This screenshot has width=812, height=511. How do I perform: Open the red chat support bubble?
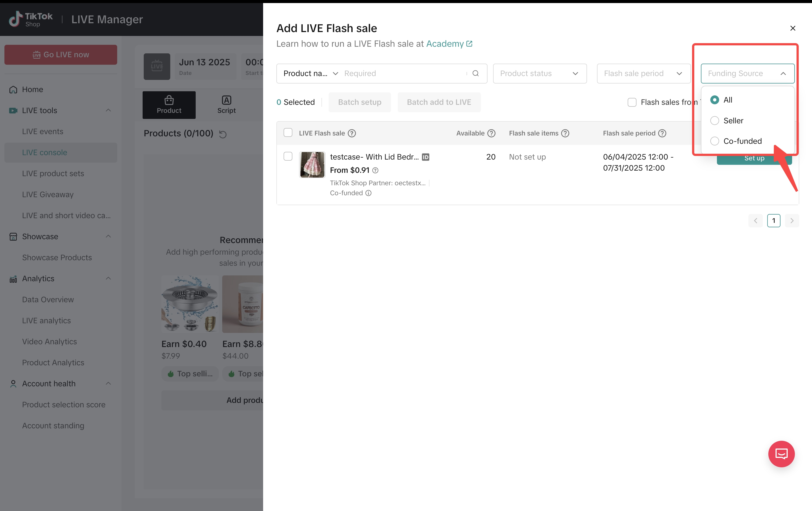click(x=781, y=454)
